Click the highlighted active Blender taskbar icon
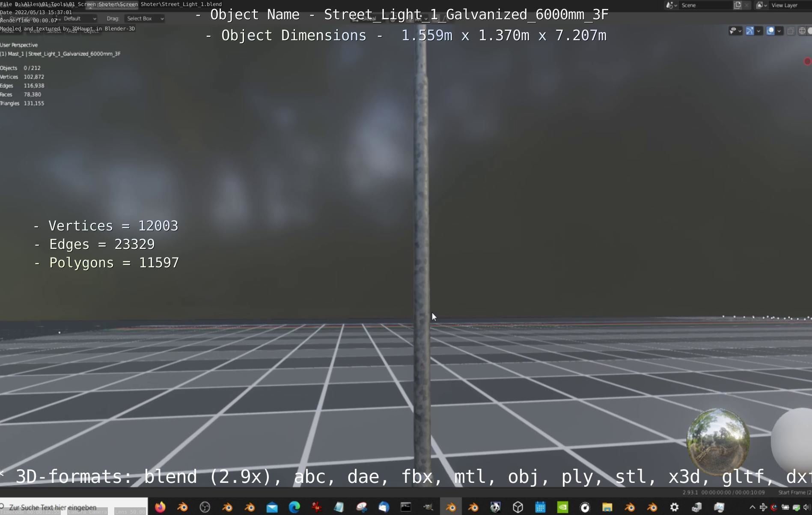The image size is (812, 515). [x=451, y=507]
